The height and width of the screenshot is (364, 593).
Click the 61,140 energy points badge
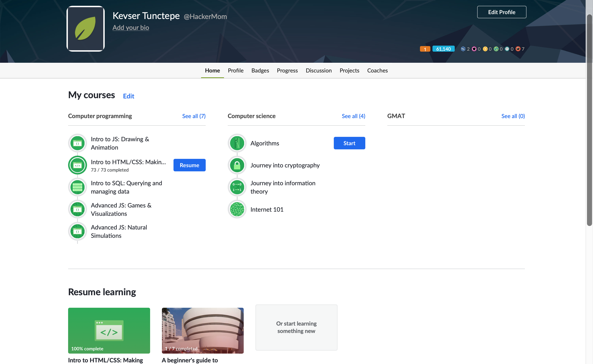tap(443, 49)
